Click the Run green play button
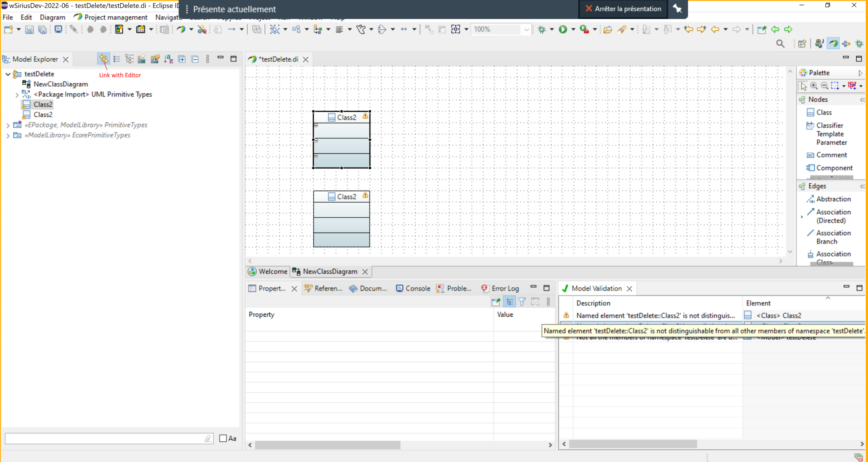The height and width of the screenshot is (462, 868). [x=563, y=29]
